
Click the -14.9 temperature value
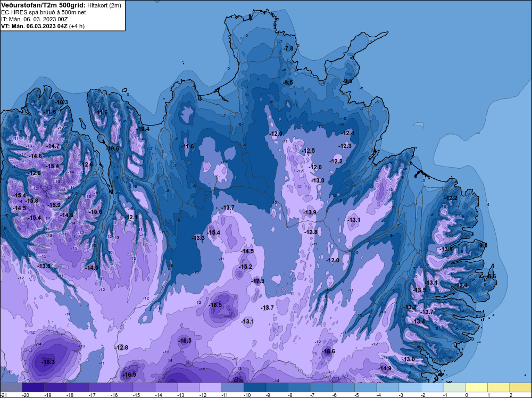[385, 368]
